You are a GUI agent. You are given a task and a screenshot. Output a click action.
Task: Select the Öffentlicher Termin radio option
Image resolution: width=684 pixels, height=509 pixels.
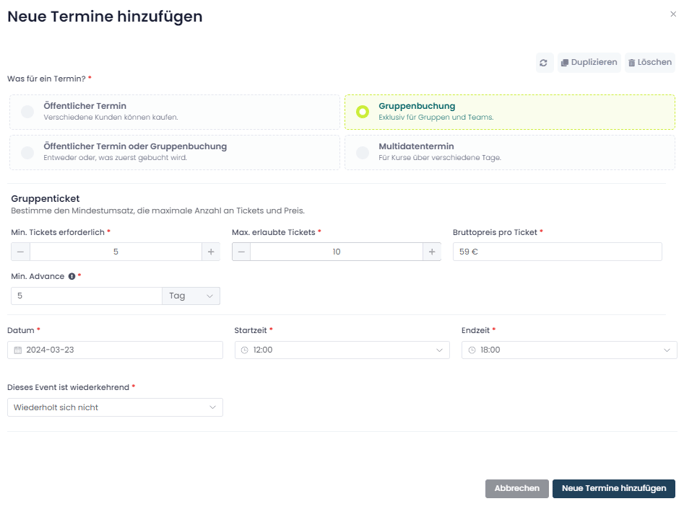[x=27, y=112]
